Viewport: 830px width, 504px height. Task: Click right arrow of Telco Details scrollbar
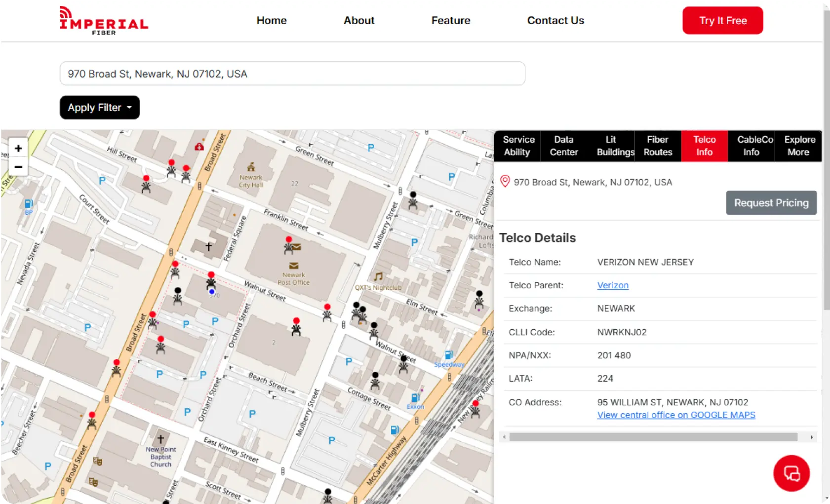click(812, 437)
